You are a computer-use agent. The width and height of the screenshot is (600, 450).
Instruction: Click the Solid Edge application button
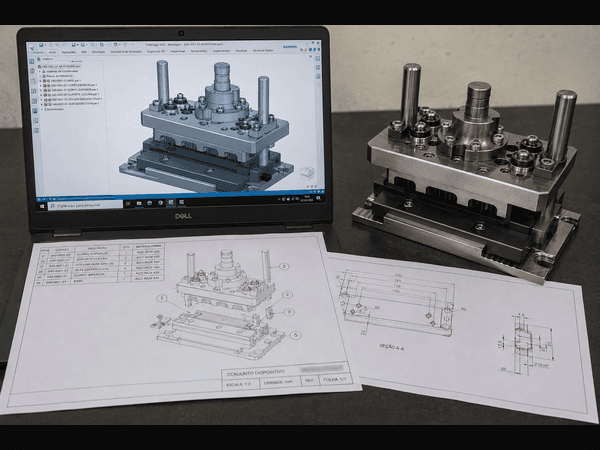pos(32,47)
